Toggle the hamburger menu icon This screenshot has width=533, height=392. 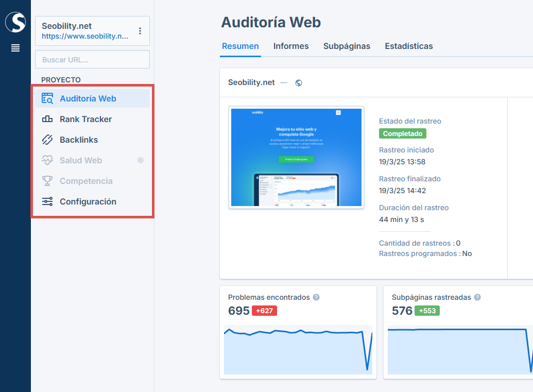(15, 48)
